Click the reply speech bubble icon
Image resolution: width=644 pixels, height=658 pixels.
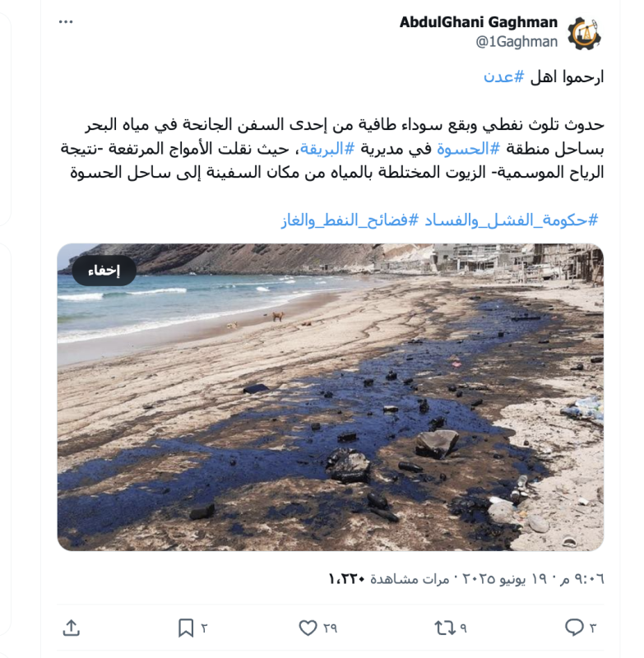click(x=574, y=628)
